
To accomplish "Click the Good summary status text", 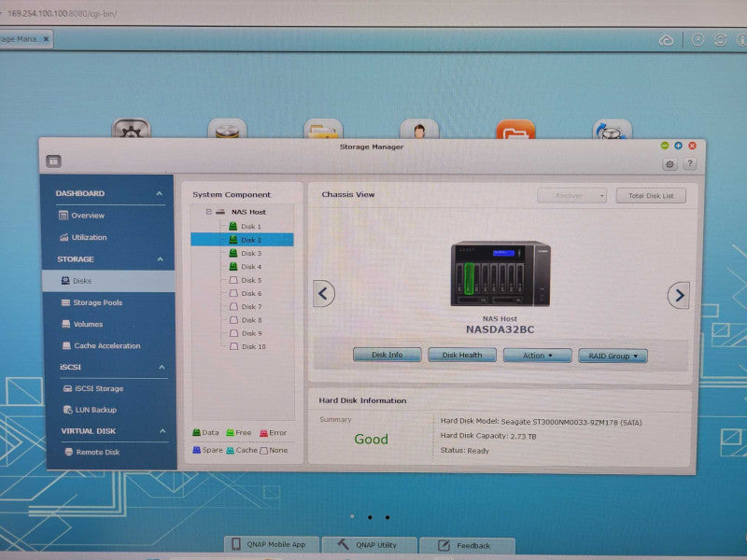I will [x=371, y=439].
